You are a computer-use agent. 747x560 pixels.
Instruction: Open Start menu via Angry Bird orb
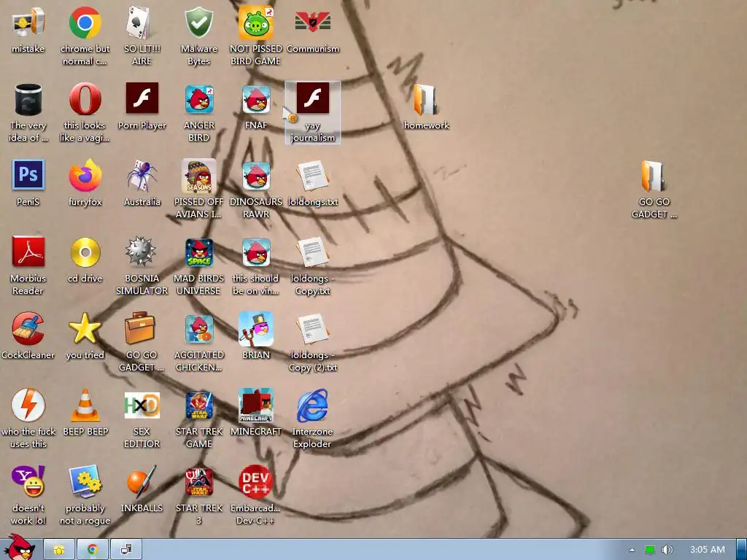[x=19, y=548]
